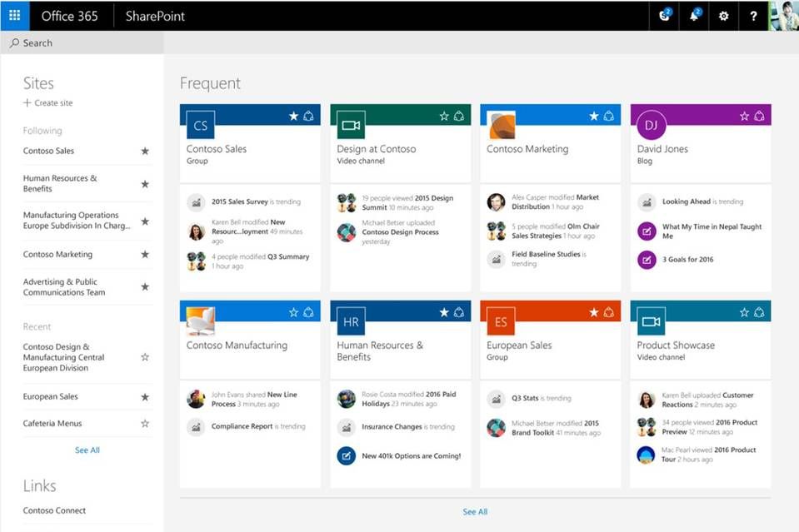Click the video icon on Product Showcase card
This screenshot has width=799, height=532.
[x=652, y=321]
